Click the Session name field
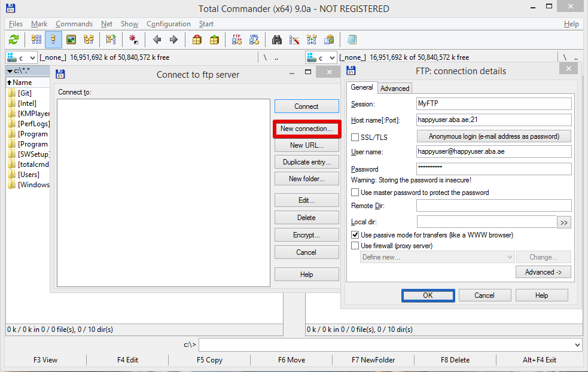This screenshot has height=372, width=588. (494, 103)
